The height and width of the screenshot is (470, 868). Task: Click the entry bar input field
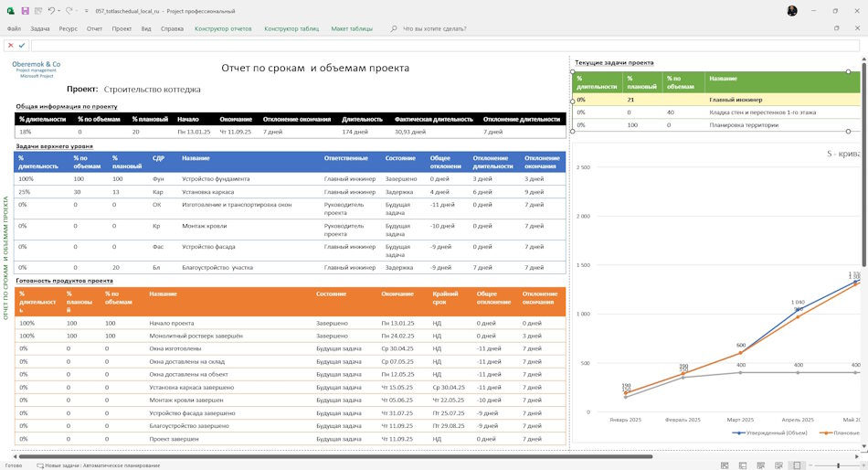pos(445,46)
